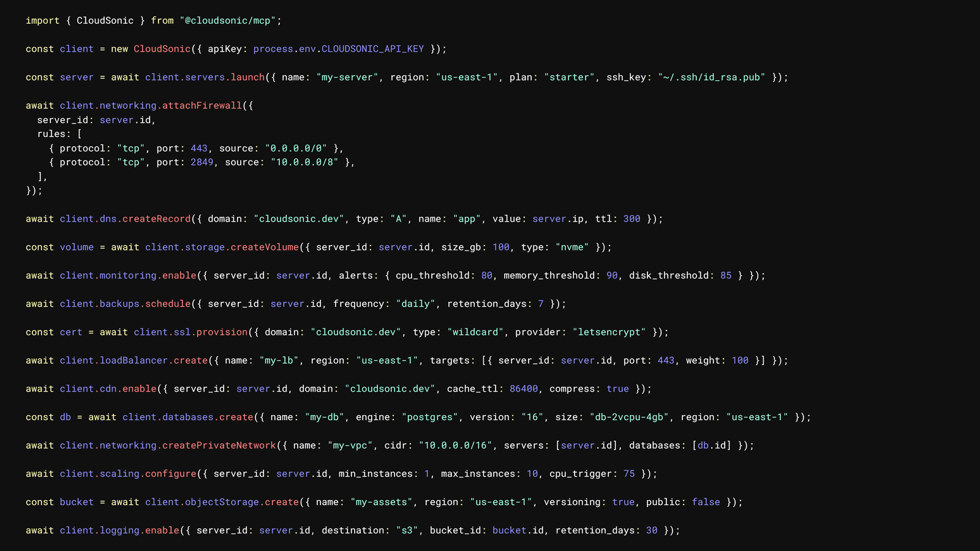Screen dimensions: 980x551
Task: Select CLOUDSONIC_API_KEY environment variable text
Action: 372,49
